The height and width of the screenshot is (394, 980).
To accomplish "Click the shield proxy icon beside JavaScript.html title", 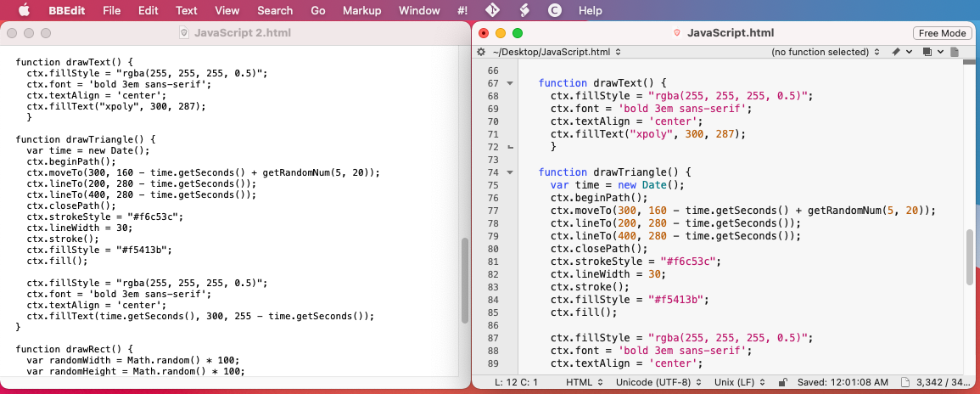I will (x=676, y=33).
